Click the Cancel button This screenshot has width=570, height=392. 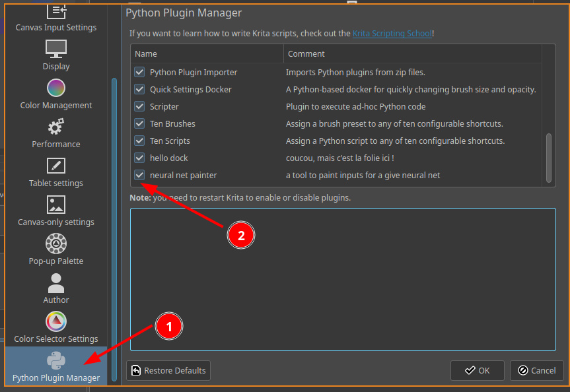(536, 371)
